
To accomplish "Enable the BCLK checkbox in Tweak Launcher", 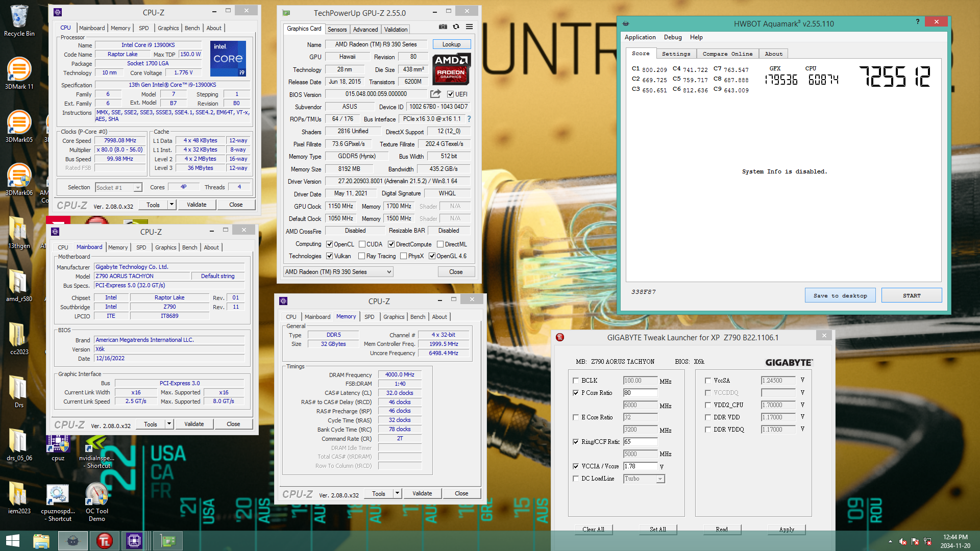I will 576,381.
